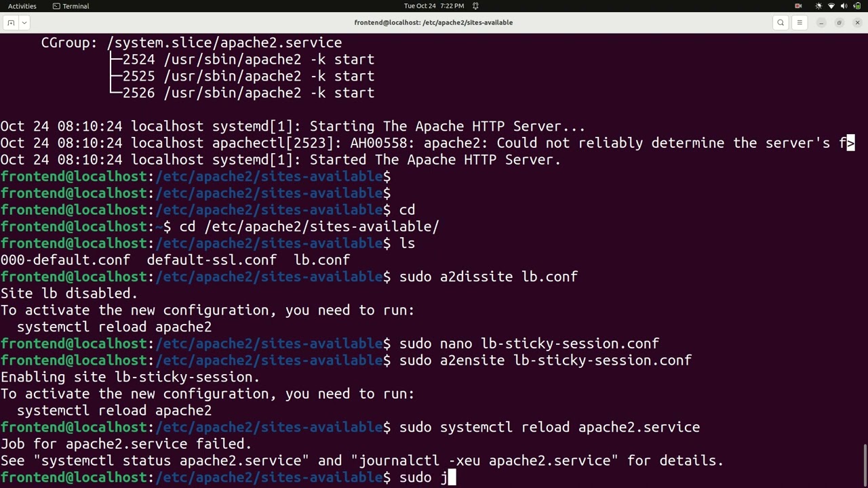
Task: Click the terminal search magnifier icon
Action: coord(781,22)
